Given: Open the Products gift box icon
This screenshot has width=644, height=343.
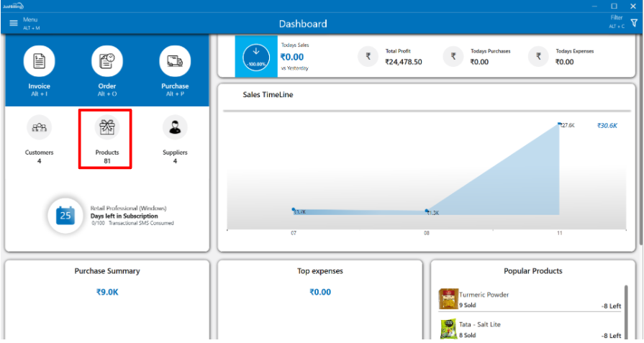Looking at the screenshot, I should click(x=107, y=128).
